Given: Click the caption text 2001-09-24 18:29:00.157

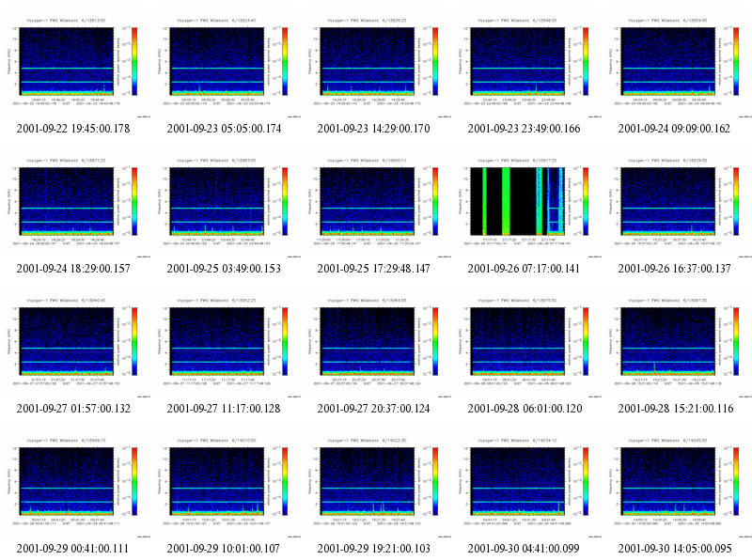Looking at the screenshot, I should (x=73, y=269).
